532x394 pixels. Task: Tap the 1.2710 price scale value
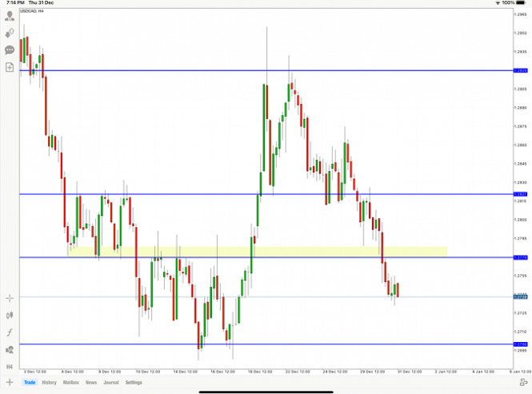pos(521,332)
